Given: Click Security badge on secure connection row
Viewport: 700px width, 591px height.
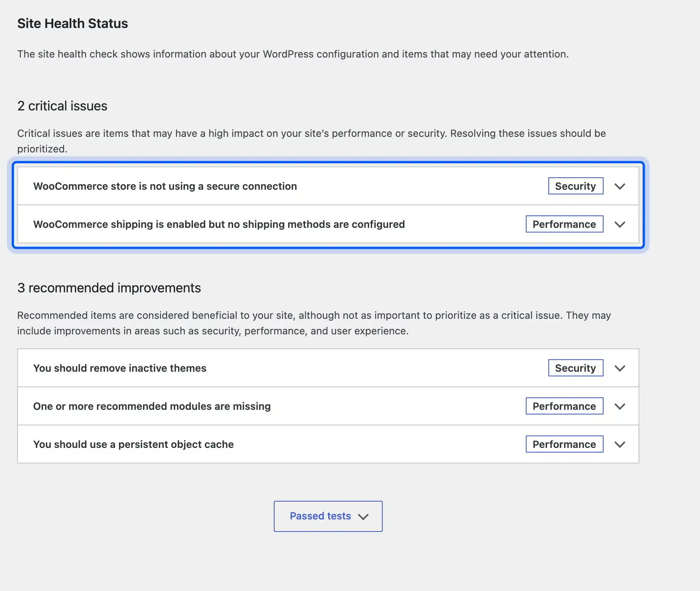Looking at the screenshot, I should coord(576,186).
